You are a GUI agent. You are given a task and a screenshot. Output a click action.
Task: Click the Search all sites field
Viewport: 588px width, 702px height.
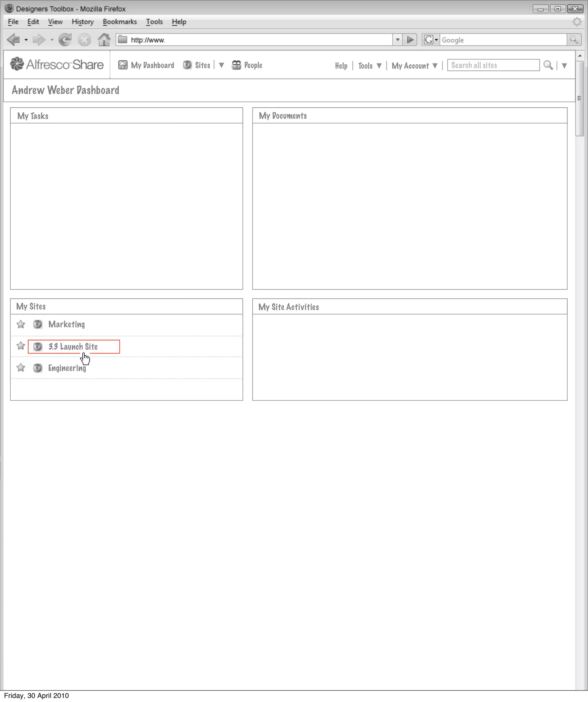493,65
